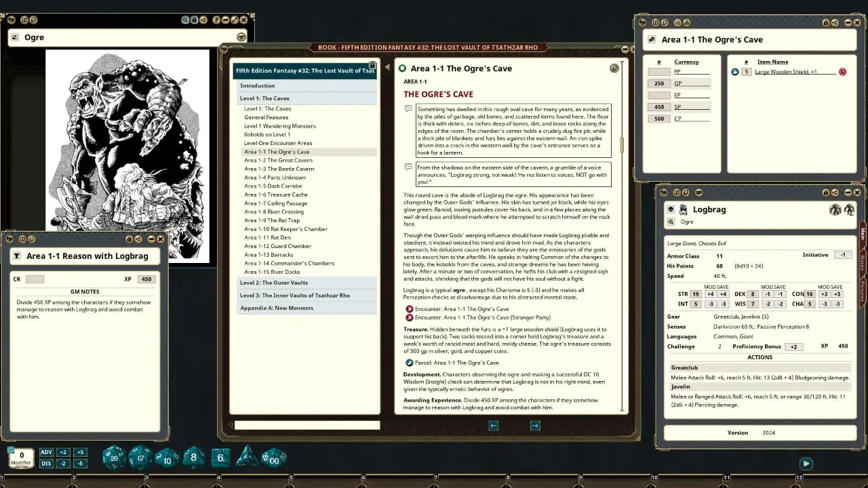Click the Large Wooden Shield item link icon
This screenshot has height=488, width=868.
point(734,72)
